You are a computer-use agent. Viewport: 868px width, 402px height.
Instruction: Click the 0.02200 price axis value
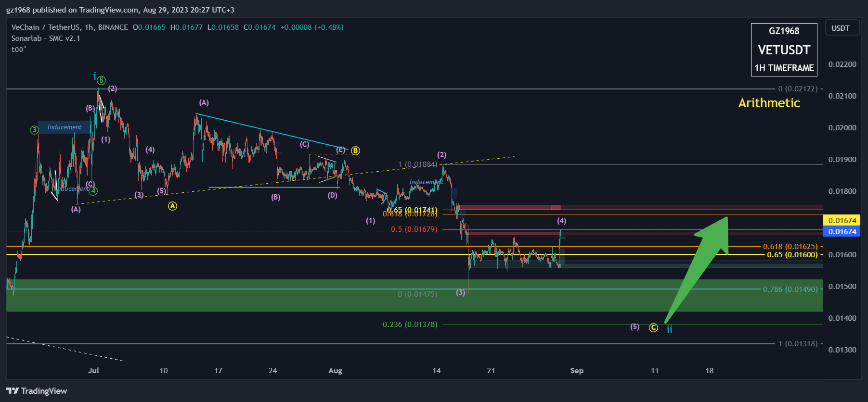pos(842,64)
